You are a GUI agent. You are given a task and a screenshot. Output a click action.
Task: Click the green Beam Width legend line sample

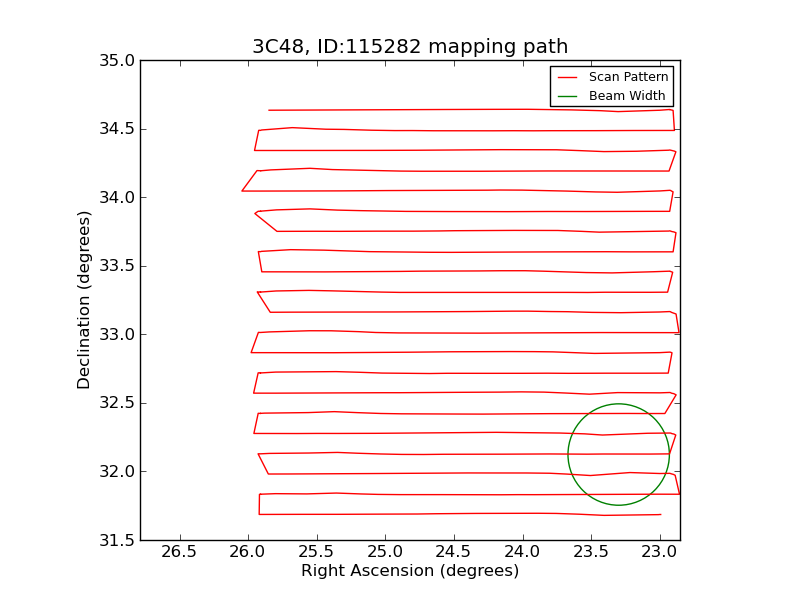(x=567, y=96)
